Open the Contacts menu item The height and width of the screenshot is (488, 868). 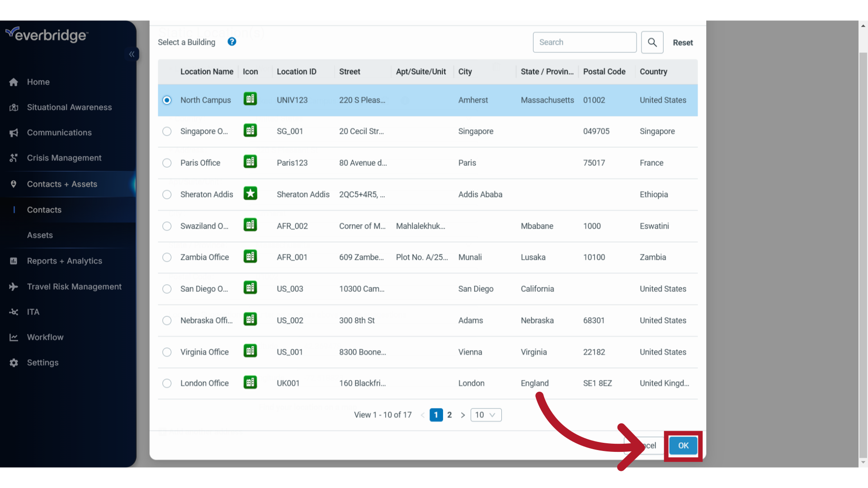click(x=44, y=210)
